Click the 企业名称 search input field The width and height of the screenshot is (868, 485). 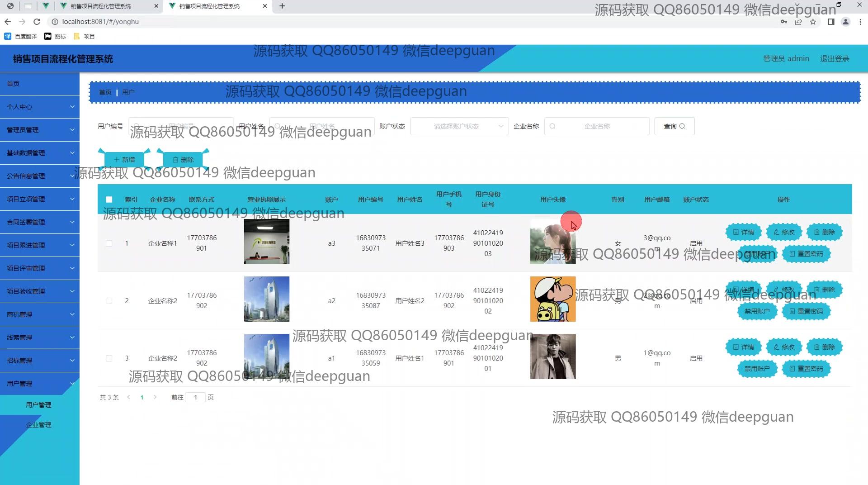tap(597, 126)
